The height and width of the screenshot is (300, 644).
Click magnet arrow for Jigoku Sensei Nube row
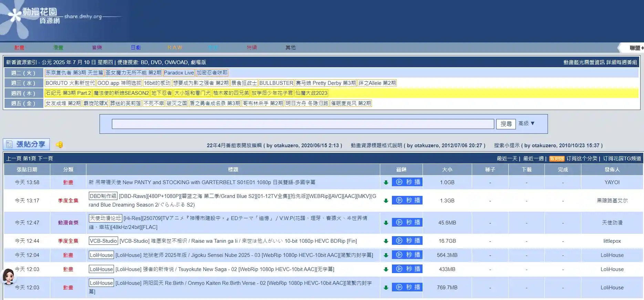pyautogui.click(x=386, y=255)
